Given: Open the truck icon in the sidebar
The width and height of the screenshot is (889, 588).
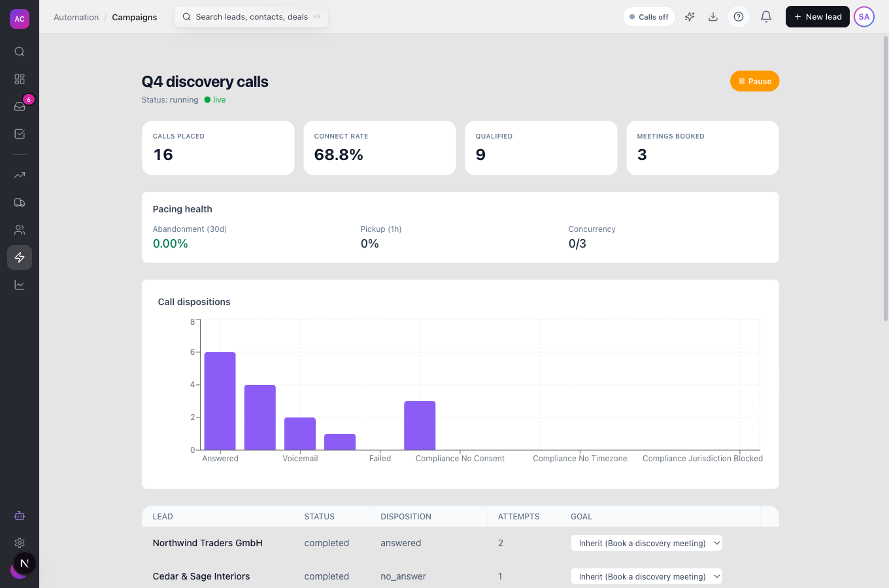Looking at the screenshot, I should pos(20,203).
